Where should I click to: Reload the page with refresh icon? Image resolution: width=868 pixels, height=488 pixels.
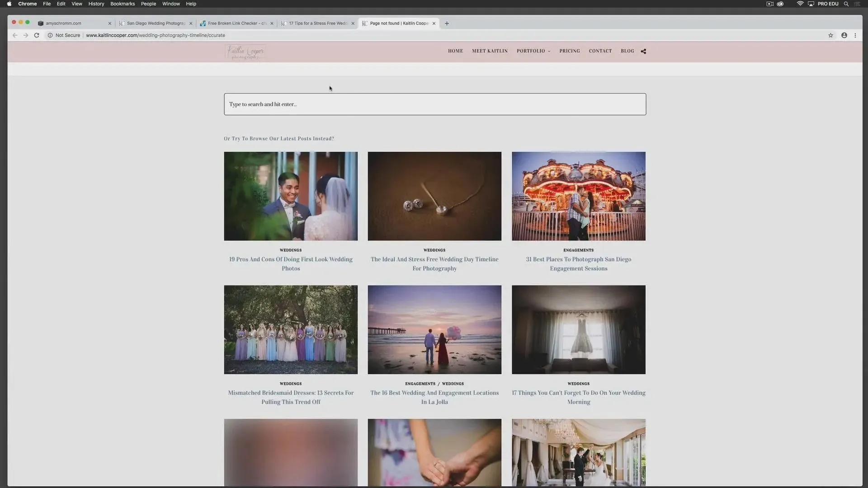point(37,35)
